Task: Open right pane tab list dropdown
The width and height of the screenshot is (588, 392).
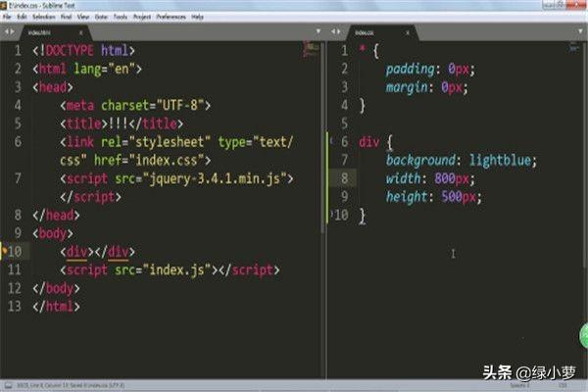Action: tap(580, 32)
